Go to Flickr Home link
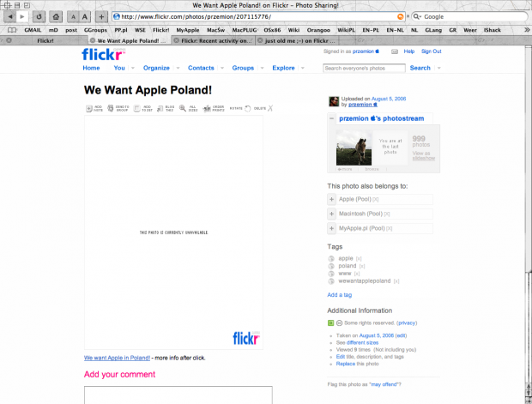This screenshot has width=532, height=404. [x=91, y=68]
